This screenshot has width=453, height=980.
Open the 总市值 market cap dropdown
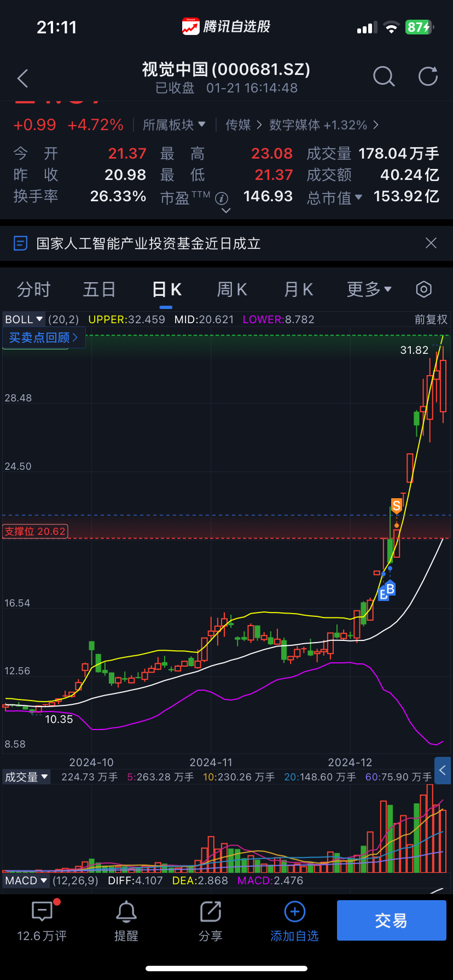[334, 197]
